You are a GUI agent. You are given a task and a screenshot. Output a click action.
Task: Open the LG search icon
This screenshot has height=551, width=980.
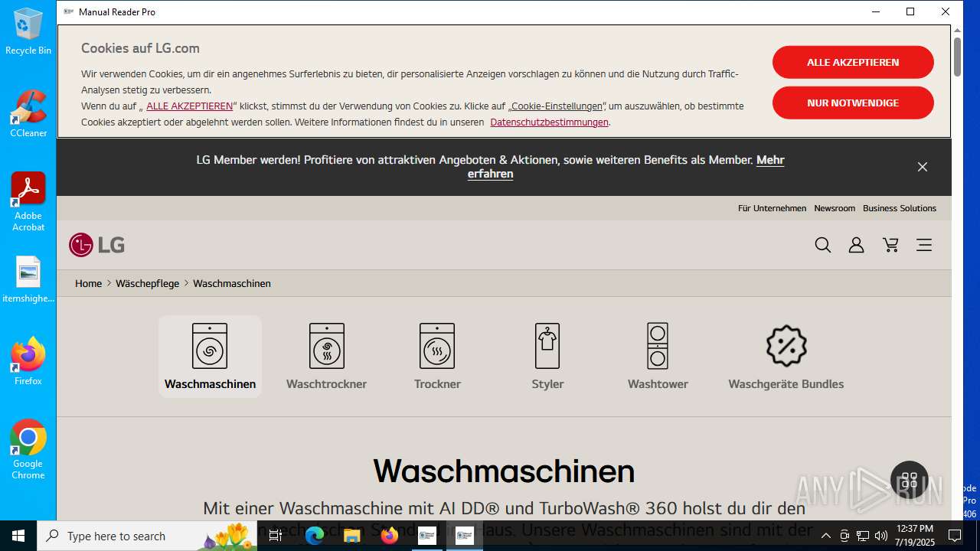click(x=823, y=245)
